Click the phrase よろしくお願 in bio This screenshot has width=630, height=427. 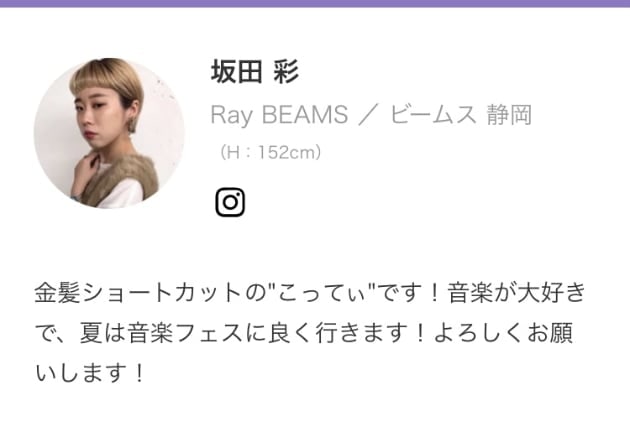point(503,333)
